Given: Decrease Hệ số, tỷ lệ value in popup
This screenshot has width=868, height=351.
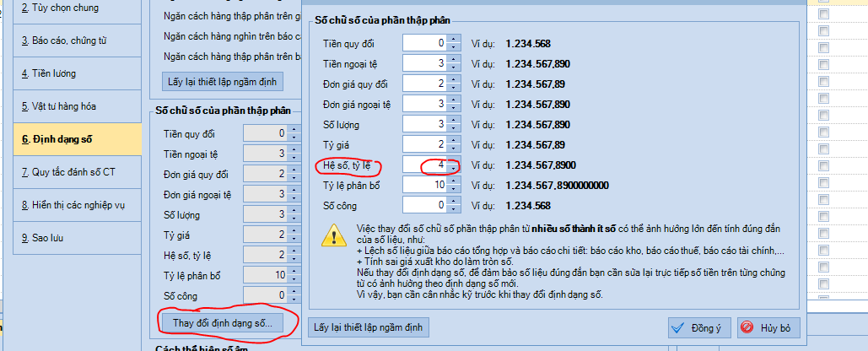Looking at the screenshot, I should [455, 168].
